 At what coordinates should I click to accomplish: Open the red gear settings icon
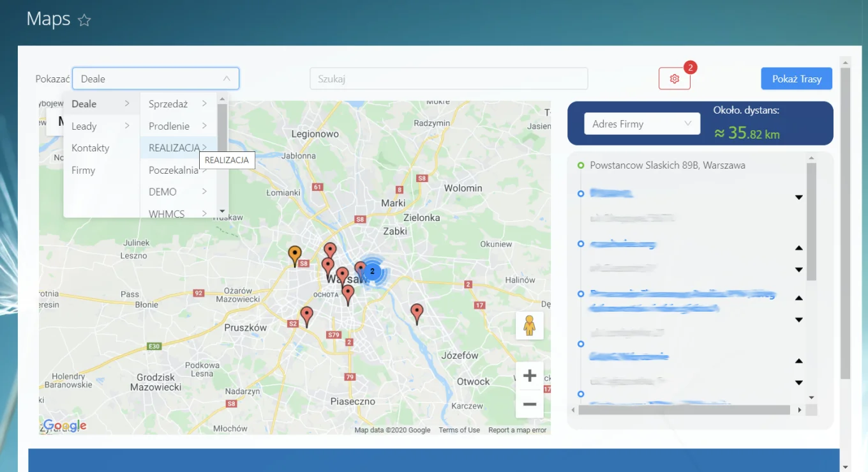click(x=675, y=79)
